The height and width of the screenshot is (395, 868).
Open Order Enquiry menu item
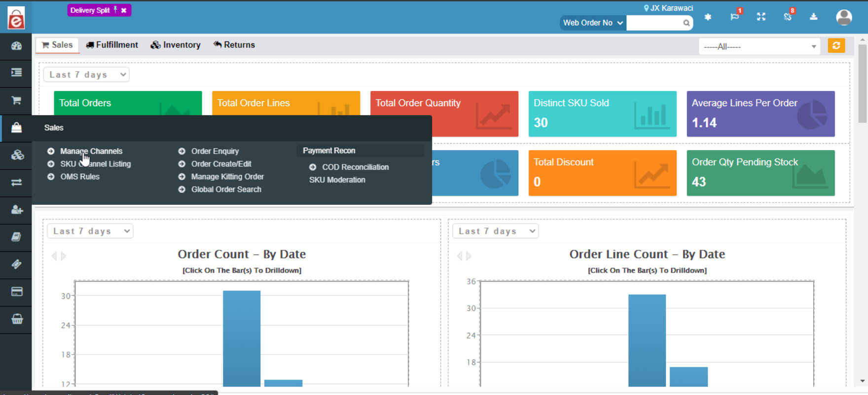(x=215, y=151)
